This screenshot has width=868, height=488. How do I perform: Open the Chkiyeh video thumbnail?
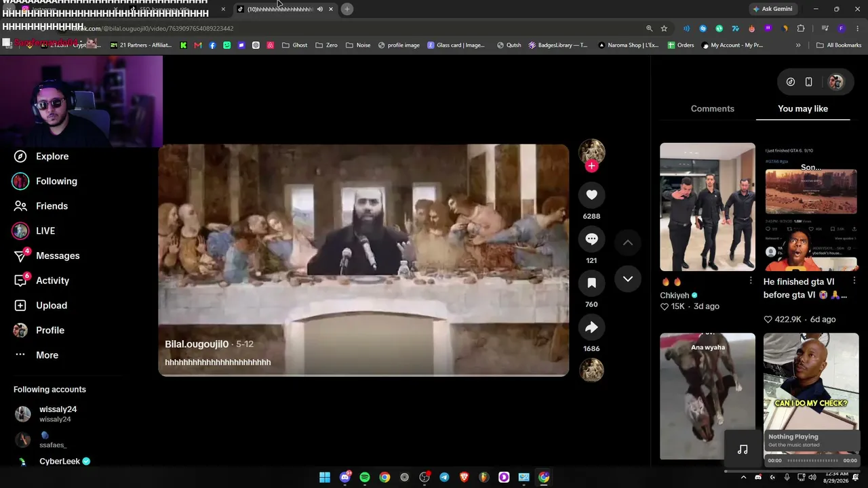707,207
